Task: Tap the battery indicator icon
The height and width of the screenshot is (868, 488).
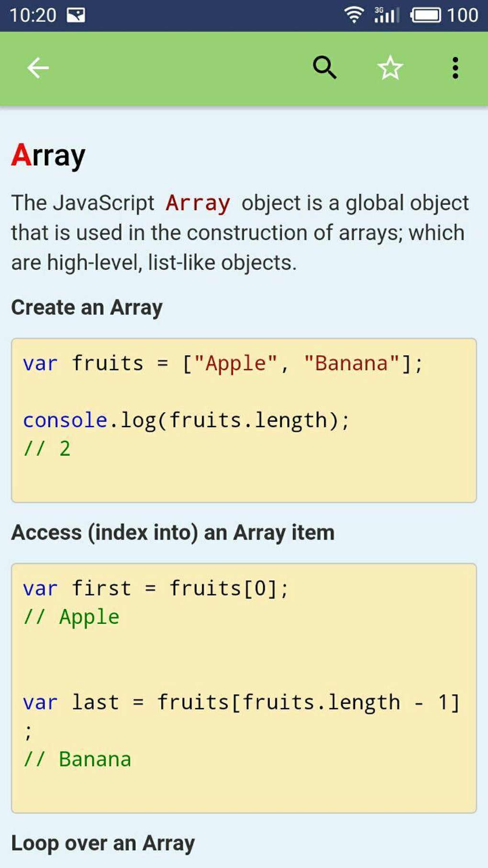Action: tap(426, 15)
